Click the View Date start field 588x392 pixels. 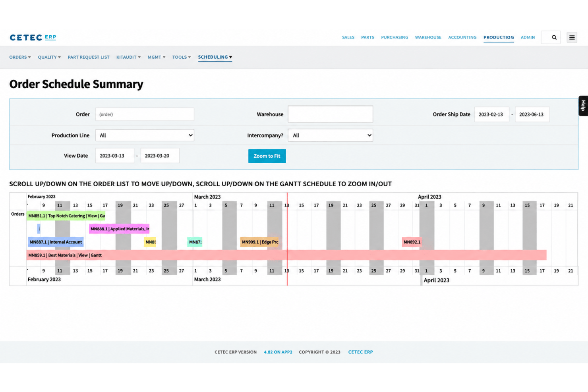point(115,156)
